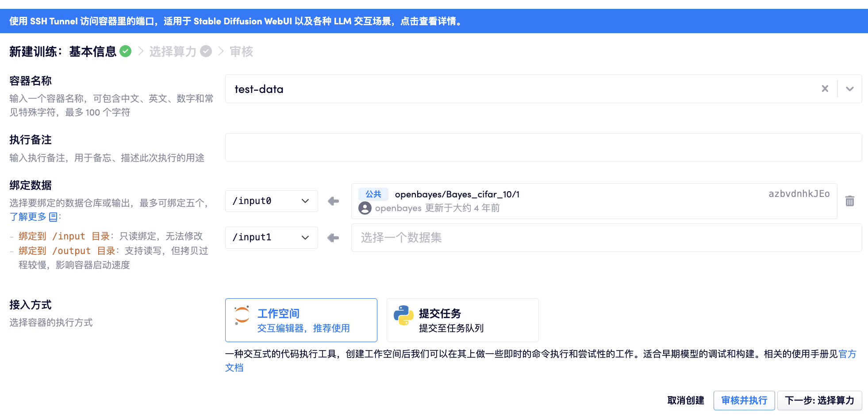Delete the bound Bayes_cifar_10 dataset
The width and height of the screenshot is (868, 416).
point(849,201)
